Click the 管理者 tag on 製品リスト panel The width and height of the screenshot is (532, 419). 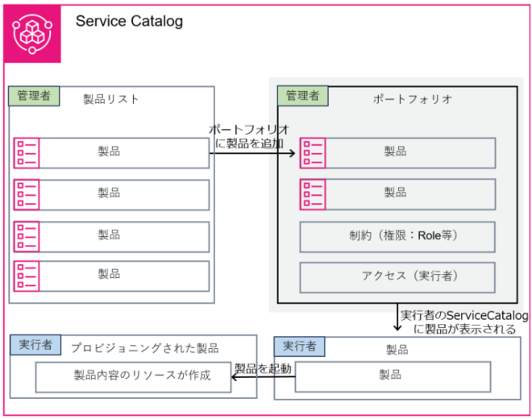click(x=34, y=96)
